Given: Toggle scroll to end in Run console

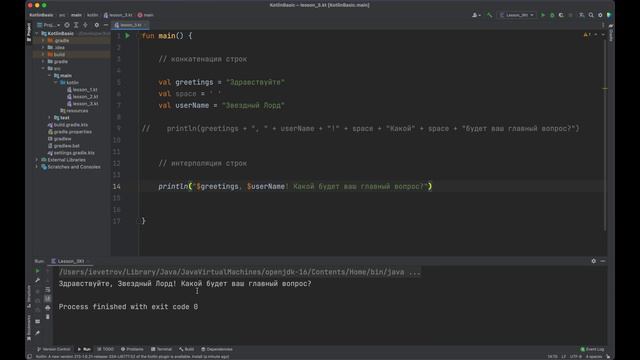Looking at the screenshot, I should [x=48, y=298].
